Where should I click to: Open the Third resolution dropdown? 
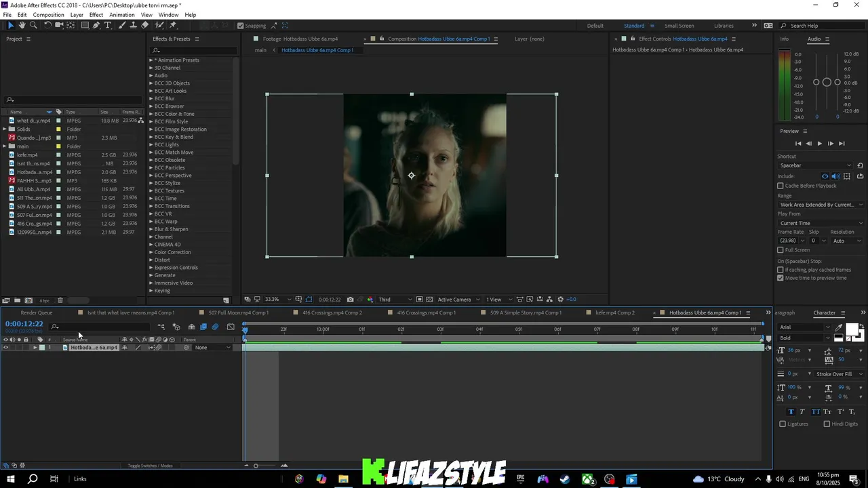395,299
